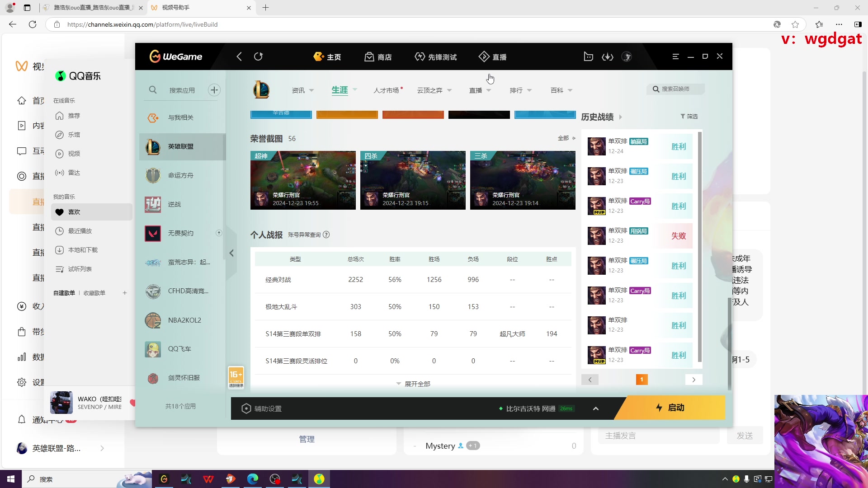View 全部 honor screenshots
Viewport: 868px width, 488px height.
pyautogui.click(x=566, y=138)
